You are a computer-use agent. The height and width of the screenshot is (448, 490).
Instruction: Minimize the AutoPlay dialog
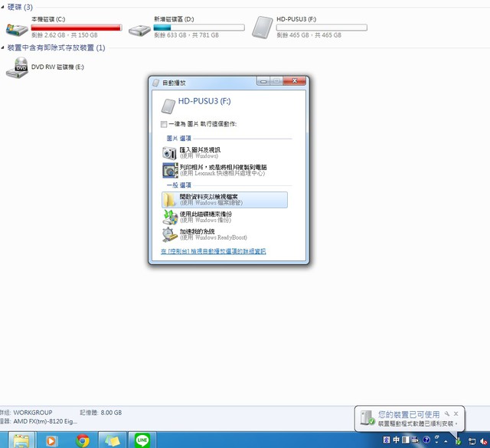(263, 81)
